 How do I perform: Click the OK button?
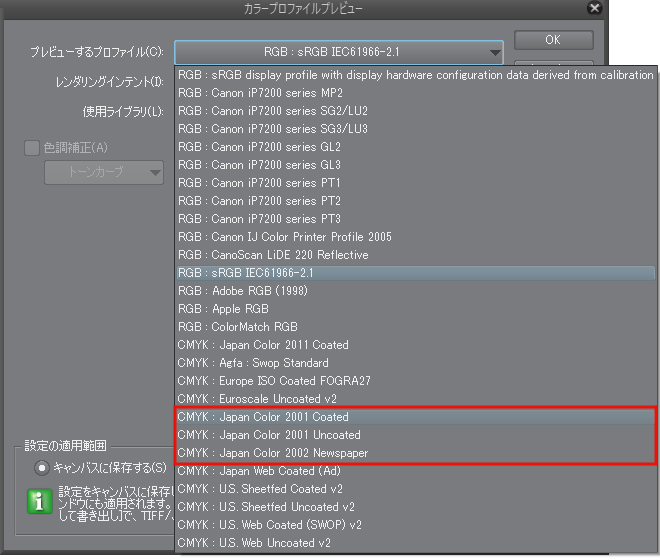click(554, 40)
